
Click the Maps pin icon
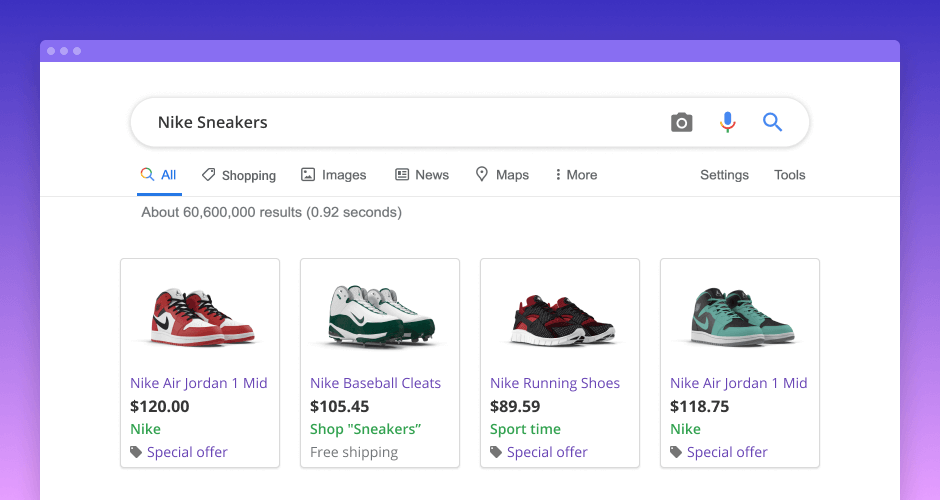tap(481, 174)
